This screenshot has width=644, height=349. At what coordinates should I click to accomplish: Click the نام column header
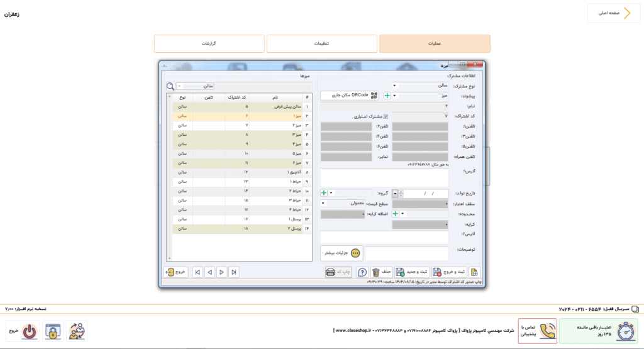pyautogui.click(x=275, y=97)
